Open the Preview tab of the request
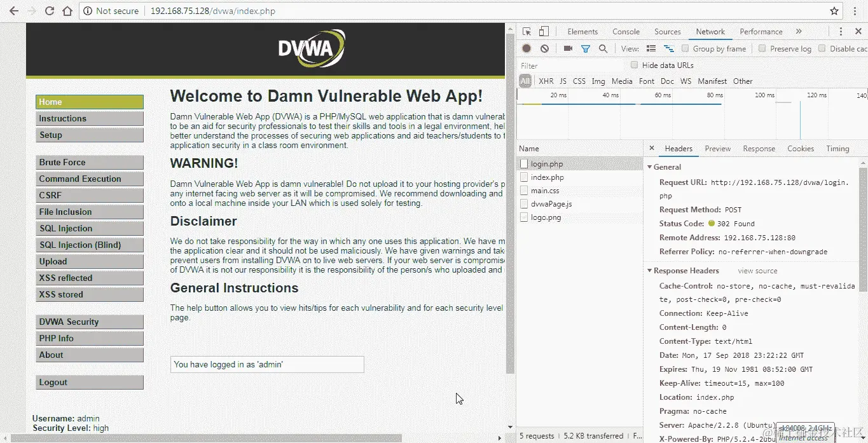Image resolution: width=868 pixels, height=443 pixels. (x=717, y=148)
